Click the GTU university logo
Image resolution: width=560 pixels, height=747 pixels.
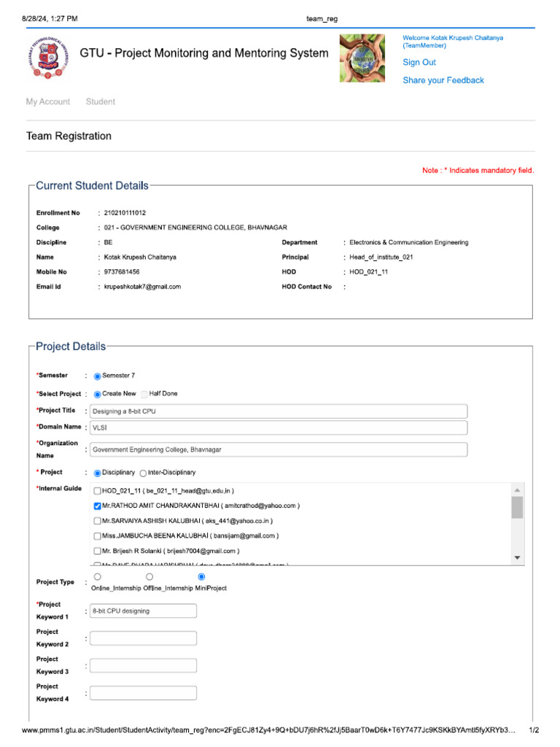pos(47,58)
